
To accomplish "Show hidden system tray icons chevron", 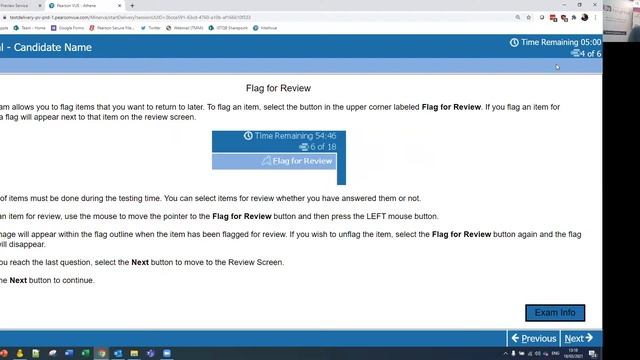I will click(x=505, y=353).
